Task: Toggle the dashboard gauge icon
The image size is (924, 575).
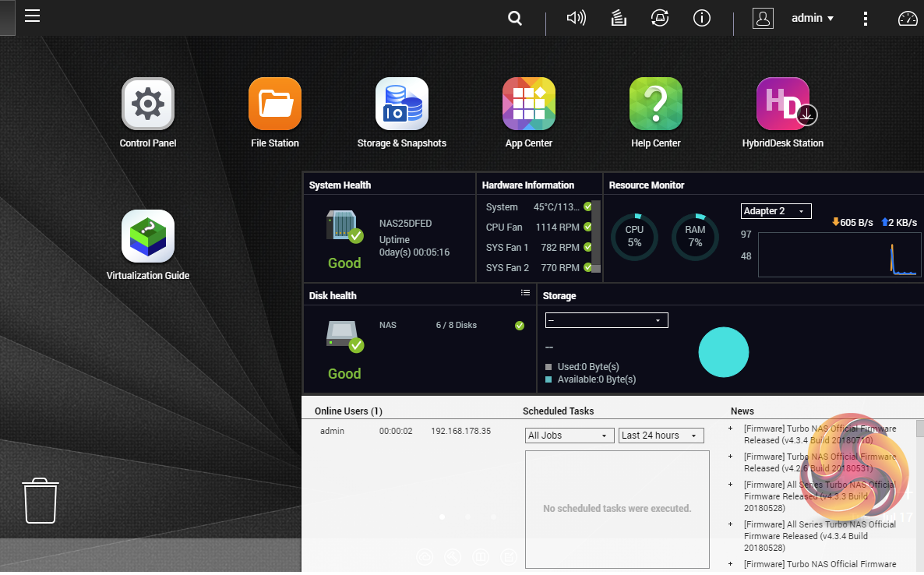Action: click(907, 18)
